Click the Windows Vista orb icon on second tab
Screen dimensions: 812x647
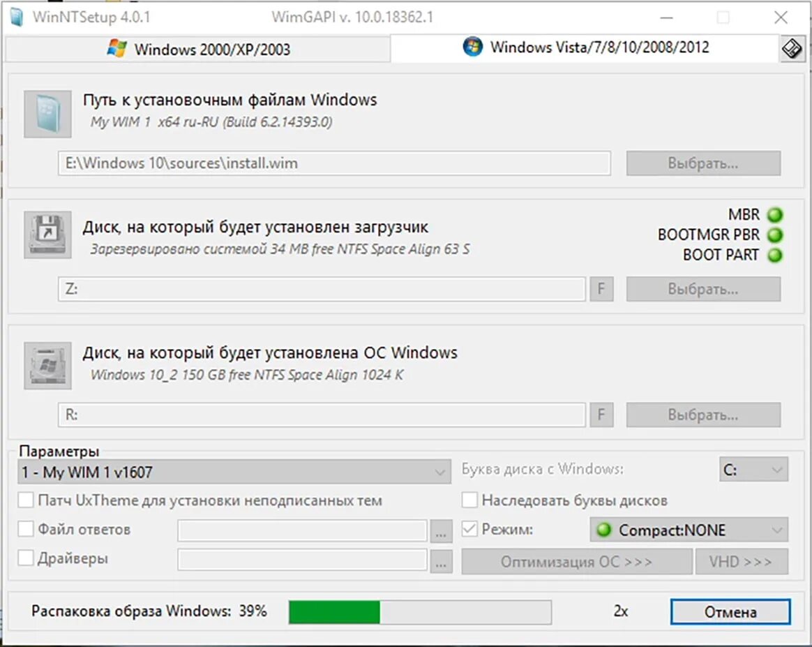point(472,47)
